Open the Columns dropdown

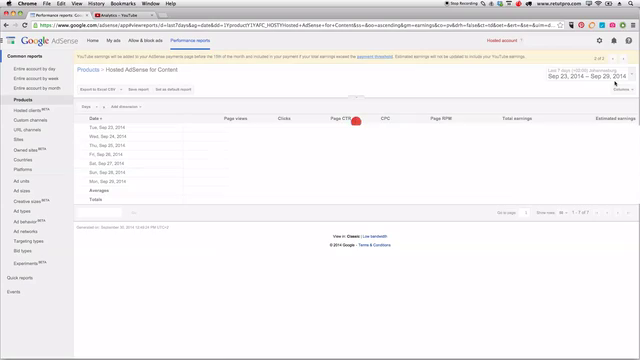(623, 89)
